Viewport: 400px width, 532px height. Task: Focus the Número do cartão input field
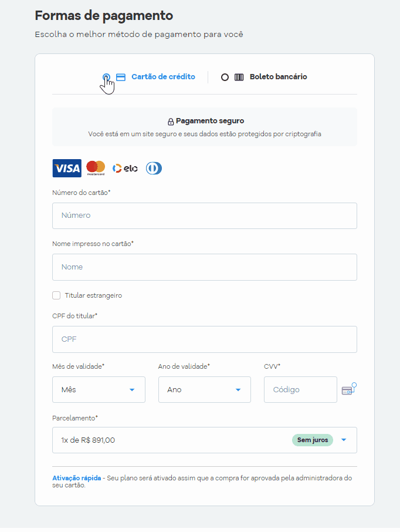[x=205, y=216]
